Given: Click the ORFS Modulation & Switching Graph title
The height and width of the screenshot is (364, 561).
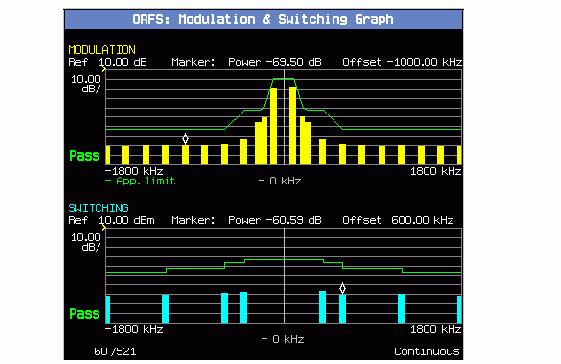Looking at the screenshot, I should pos(263,19).
